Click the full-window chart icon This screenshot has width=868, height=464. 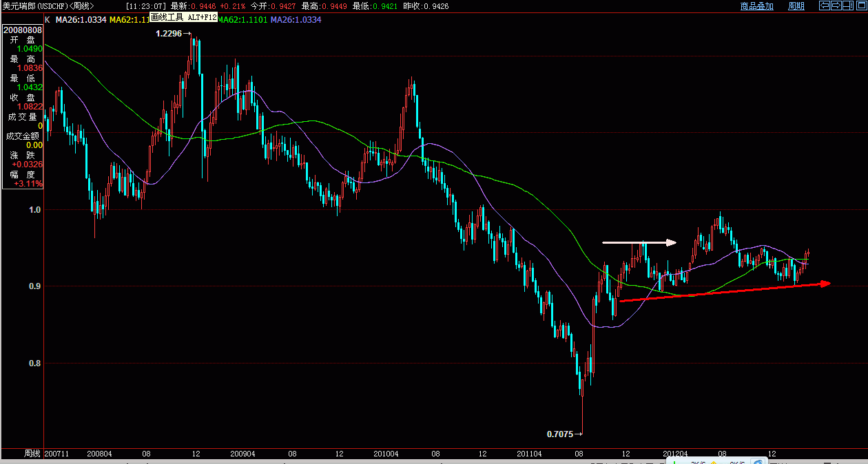tap(862, 6)
